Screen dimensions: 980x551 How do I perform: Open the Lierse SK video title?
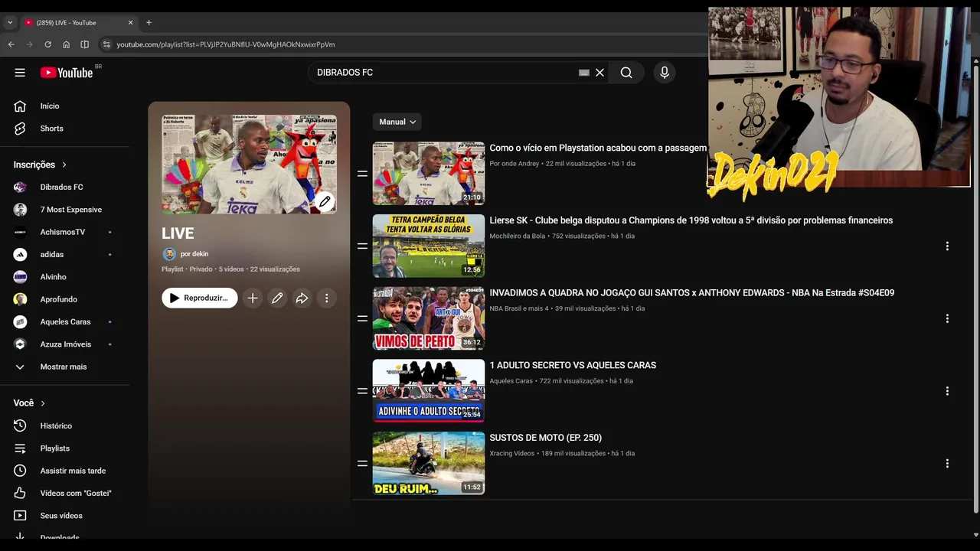[691, 220]
